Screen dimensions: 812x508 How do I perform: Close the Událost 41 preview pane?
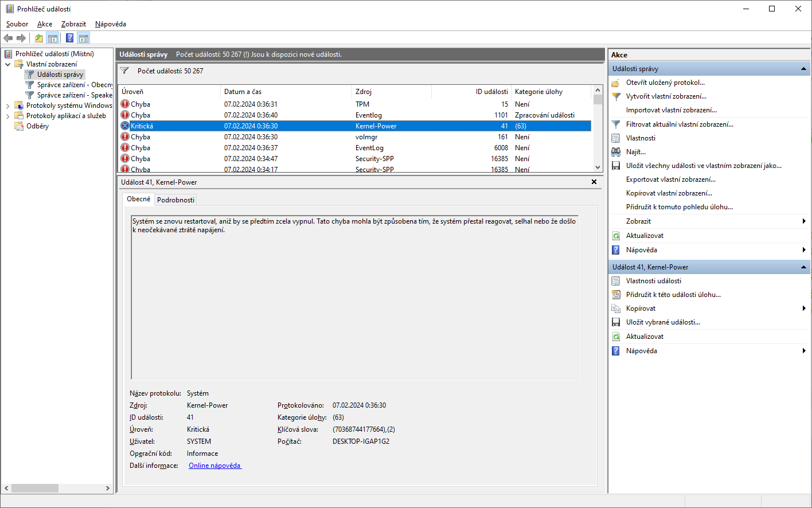pyautogui.click(x=594, y=182)
